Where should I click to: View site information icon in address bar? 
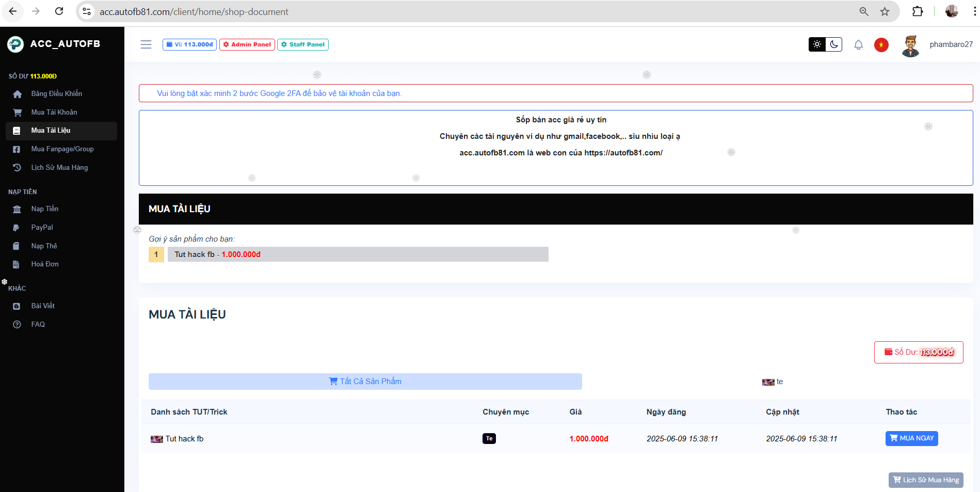coord(87,11)
